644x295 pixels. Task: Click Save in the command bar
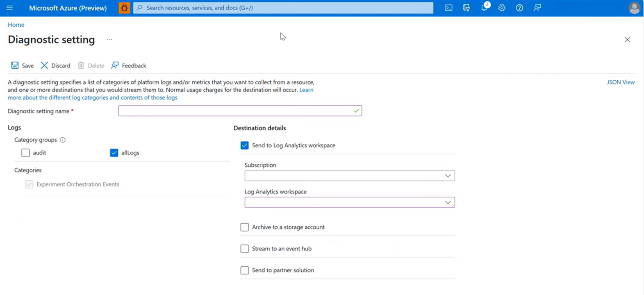click(x=23, y=66)
